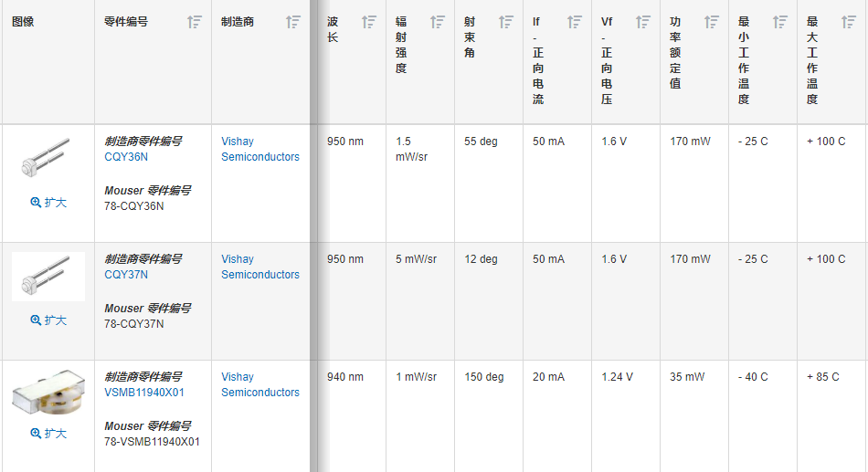Sort by 最小工作温度 column icon
Screen dimensions: 868x472
(x=780, y=22)
